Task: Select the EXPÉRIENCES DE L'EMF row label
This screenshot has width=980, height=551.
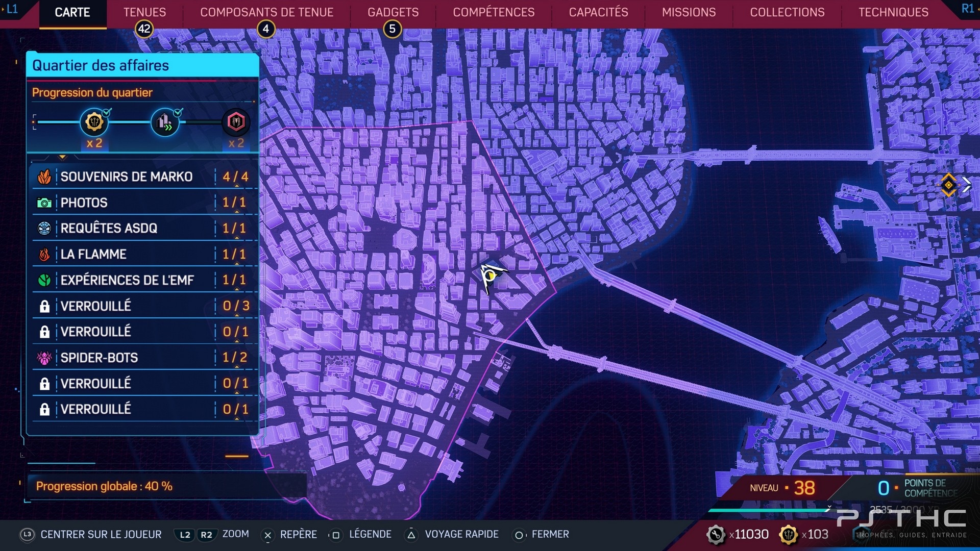Action: tap(127, 280)
